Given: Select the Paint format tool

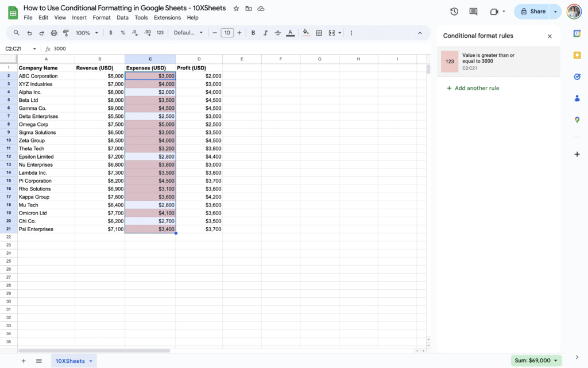Looking at the screenshot, I should (65, 33).
